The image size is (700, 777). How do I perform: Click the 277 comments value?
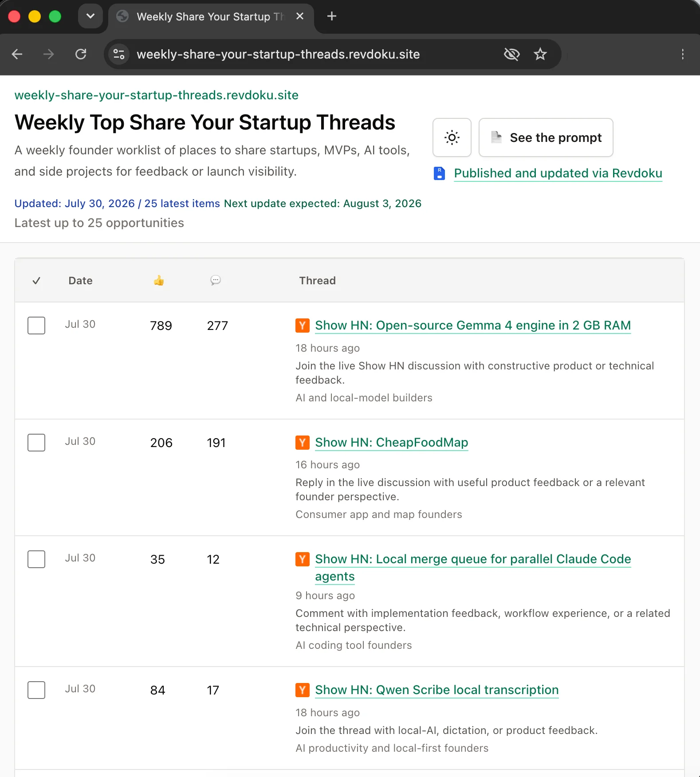tap(217, 326)
